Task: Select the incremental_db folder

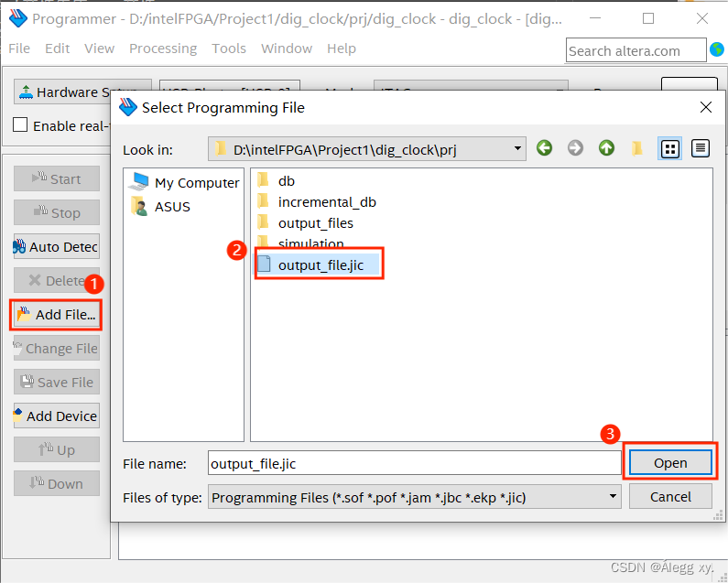Action: (316, 201)
